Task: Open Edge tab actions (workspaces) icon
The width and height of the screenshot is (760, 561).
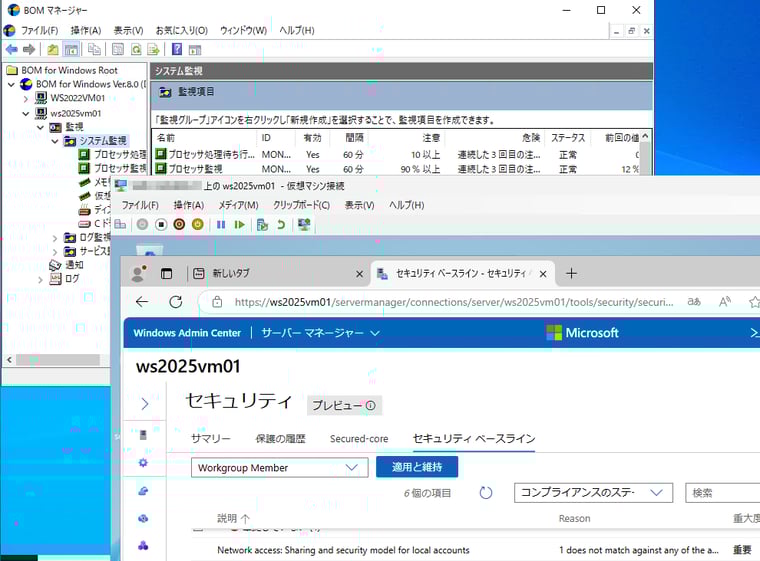Action: 166,273
